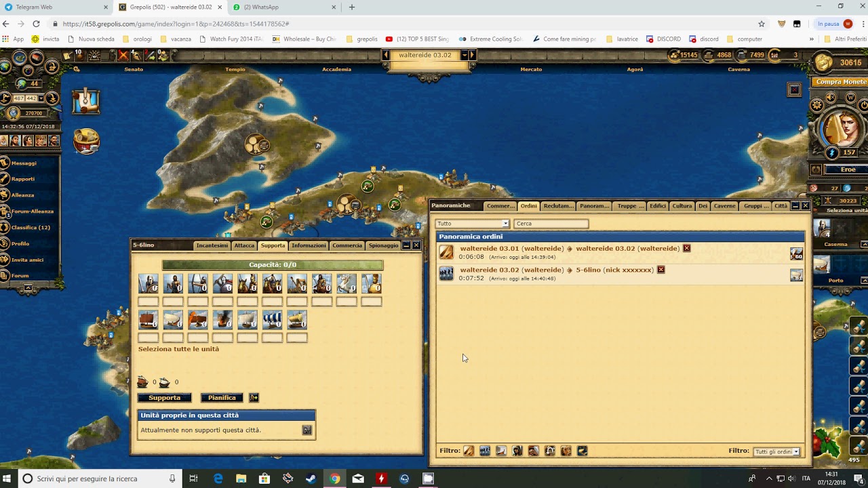Click support command icon for 5-6lino order

pos(446,273)
